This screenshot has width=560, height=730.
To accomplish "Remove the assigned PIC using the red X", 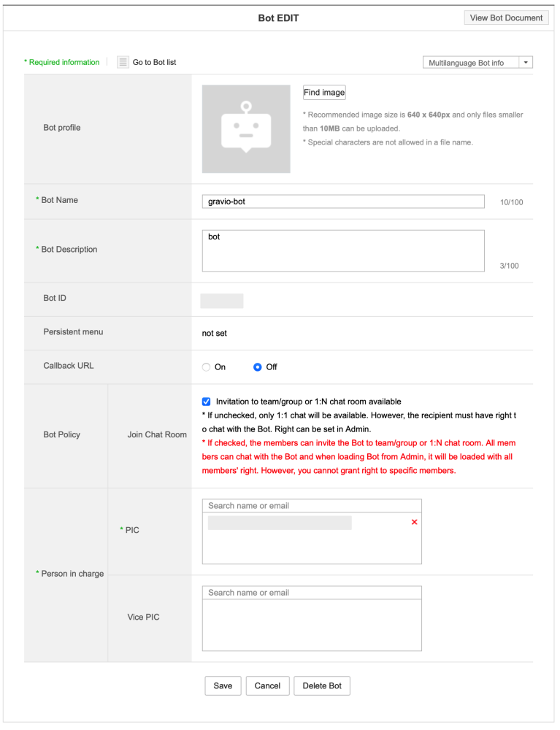I will [414, 522].
